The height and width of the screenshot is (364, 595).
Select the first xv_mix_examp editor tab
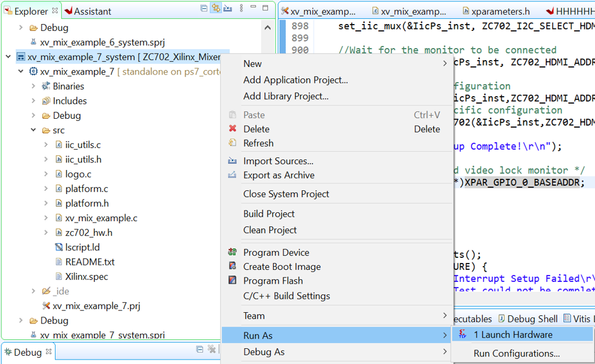pos(319,11)
